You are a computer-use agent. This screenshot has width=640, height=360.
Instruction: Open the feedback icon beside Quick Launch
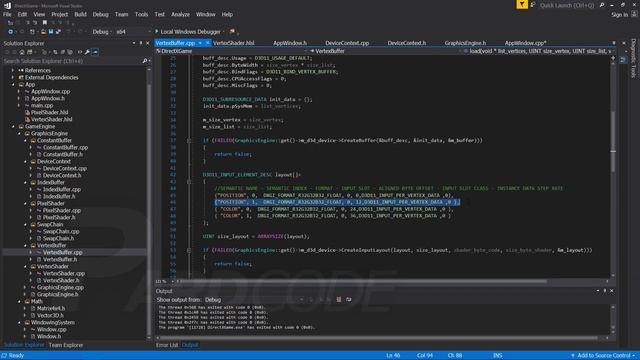(x=533, y=5)
